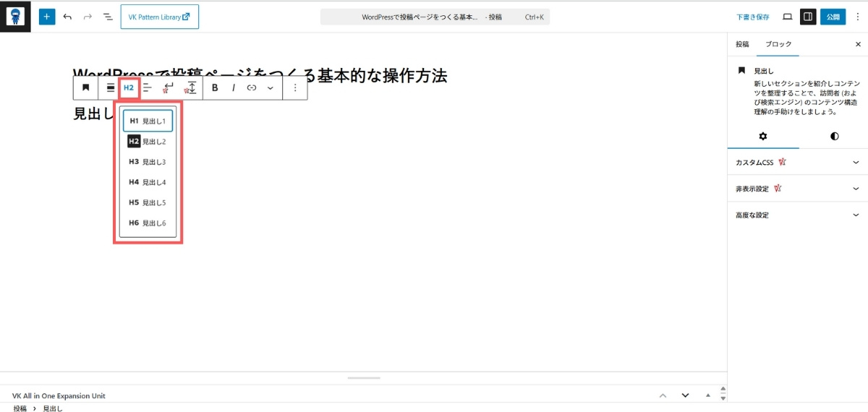This screenshot has width=868, height=412.
Task: Click the site logo icon in top-left
Action: point(16,16)
